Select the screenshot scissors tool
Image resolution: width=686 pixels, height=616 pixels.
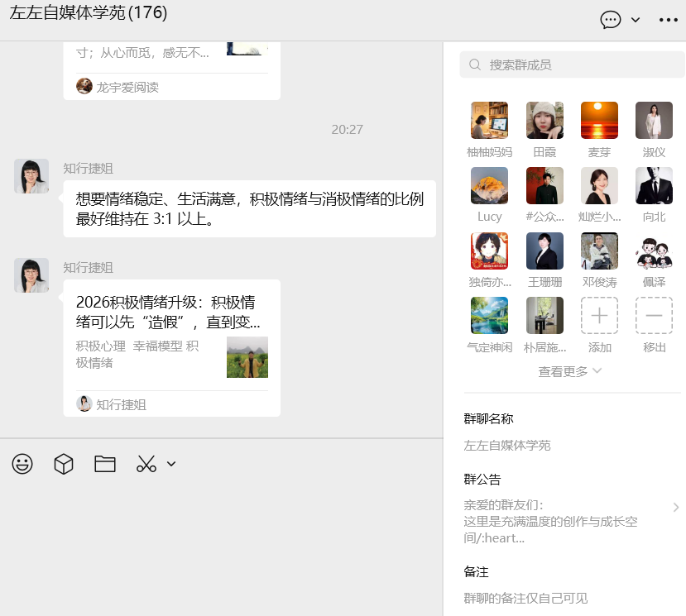(146, 464)
